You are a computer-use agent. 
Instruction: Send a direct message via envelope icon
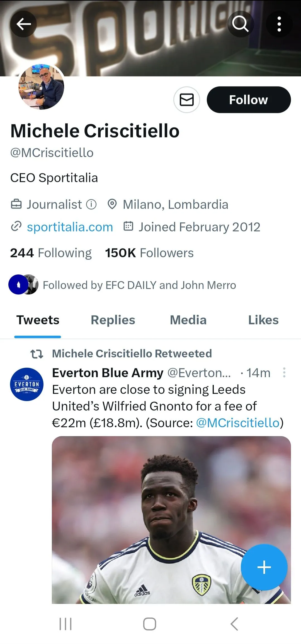(186, 100)
